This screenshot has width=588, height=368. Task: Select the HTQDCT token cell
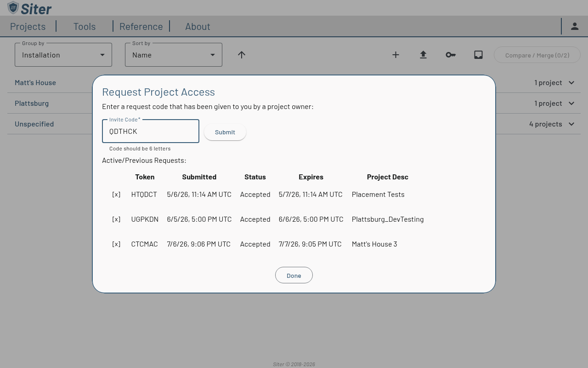pyautogui.click(x=144, y=194)
